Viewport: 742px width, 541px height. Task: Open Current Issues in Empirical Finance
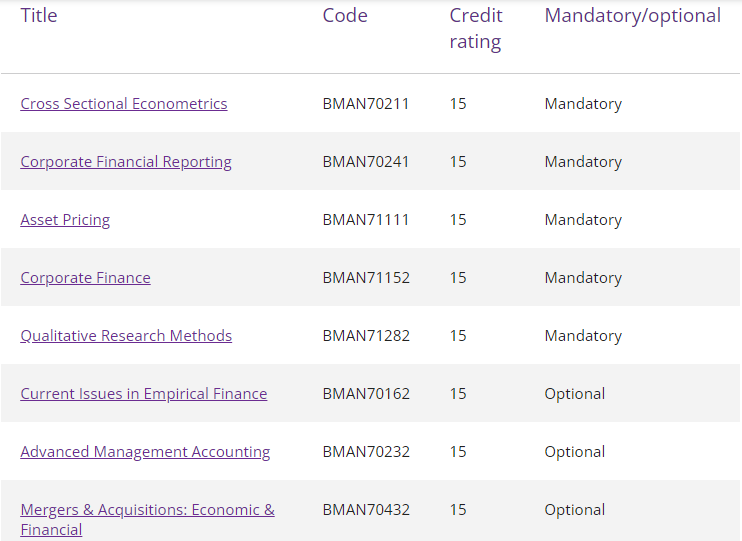pyautogui.click(x=144, y=394)
